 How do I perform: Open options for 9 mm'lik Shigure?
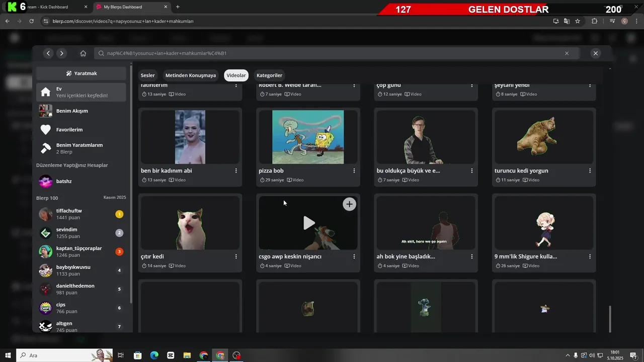(x=590, y=256)
